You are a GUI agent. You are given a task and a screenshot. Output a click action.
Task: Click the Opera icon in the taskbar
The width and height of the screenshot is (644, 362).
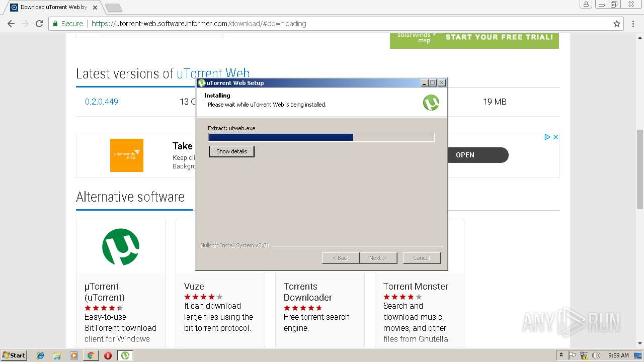pyautogui.click(x=108, y=355)
